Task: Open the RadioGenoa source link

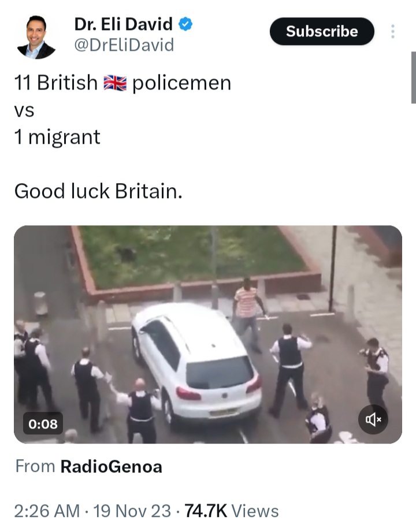Action: 111,467
